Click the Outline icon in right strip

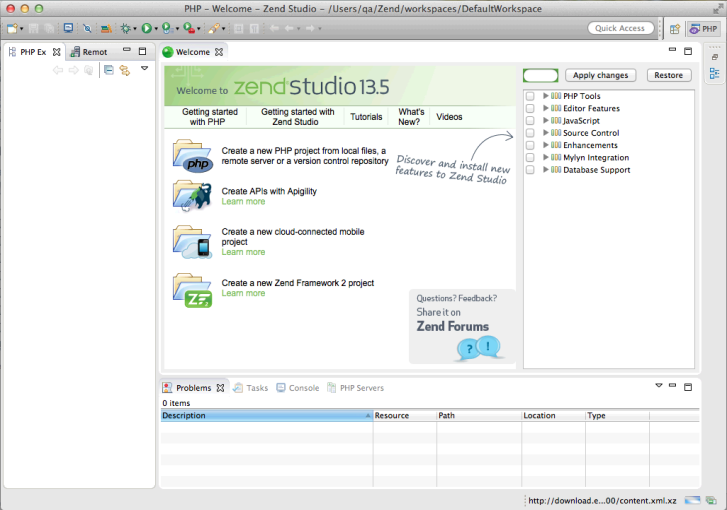point(714,73)
